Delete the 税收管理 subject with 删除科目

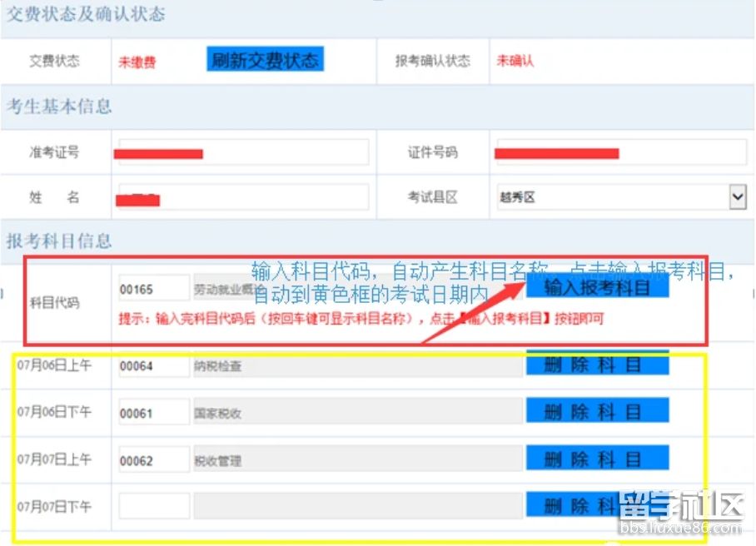(597, 459)
